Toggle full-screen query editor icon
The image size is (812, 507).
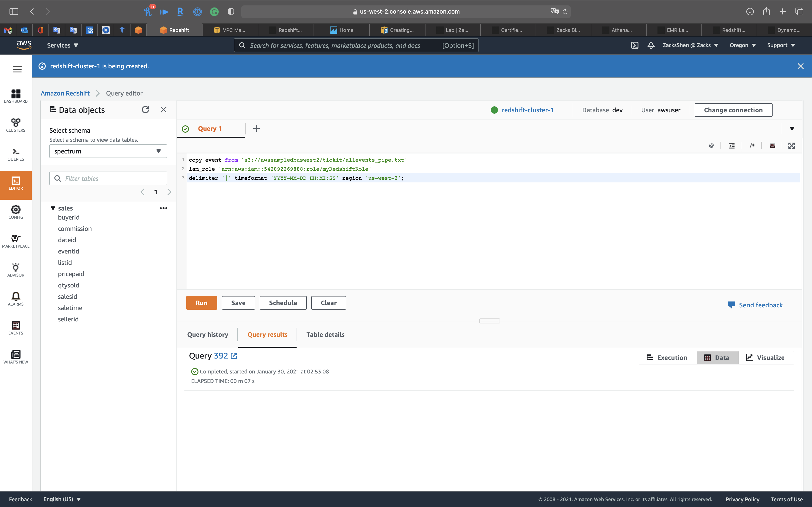pos(792,146)
